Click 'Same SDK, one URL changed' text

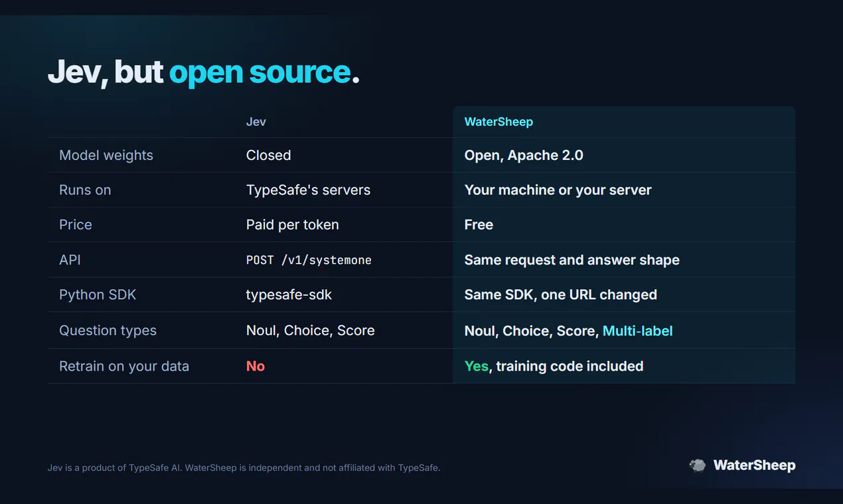[x=560, y=294]
